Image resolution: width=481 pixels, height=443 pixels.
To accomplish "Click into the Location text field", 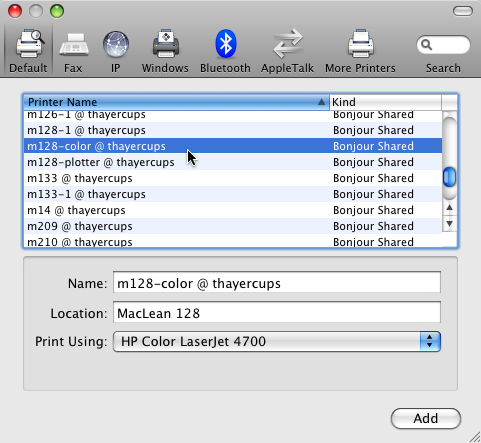I will tap(277, 312).
